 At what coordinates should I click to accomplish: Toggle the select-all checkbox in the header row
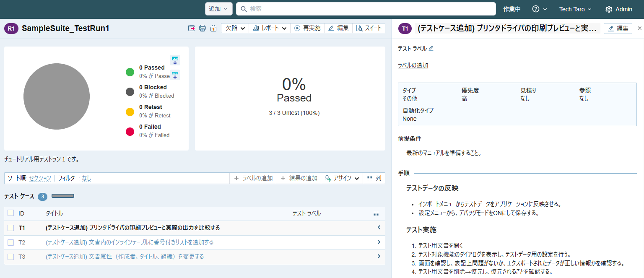point(11,213)
